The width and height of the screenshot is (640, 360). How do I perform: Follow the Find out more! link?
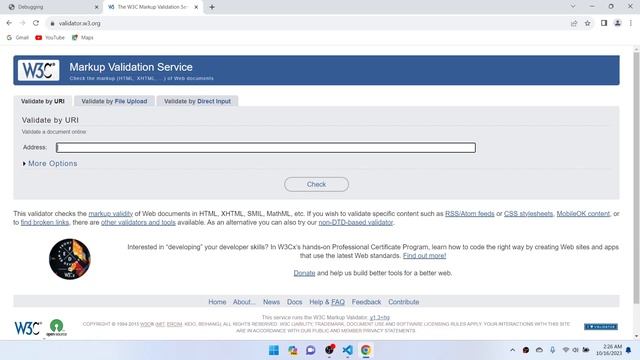pyautogui.click(x=424, y=256)
